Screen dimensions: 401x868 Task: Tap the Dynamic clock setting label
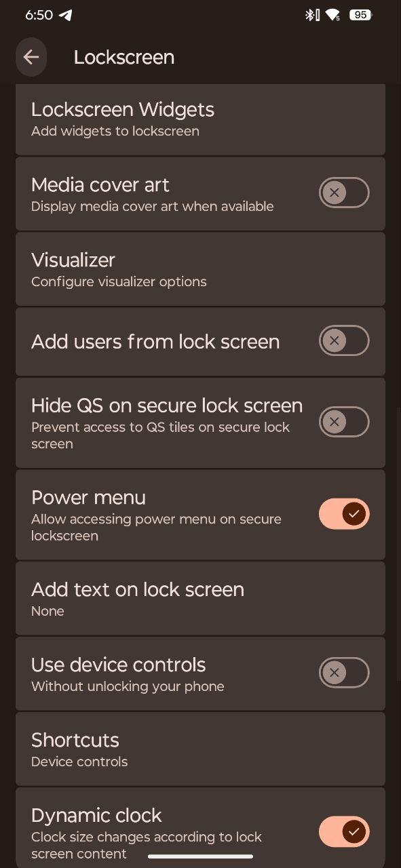click(x=96, y=815)
